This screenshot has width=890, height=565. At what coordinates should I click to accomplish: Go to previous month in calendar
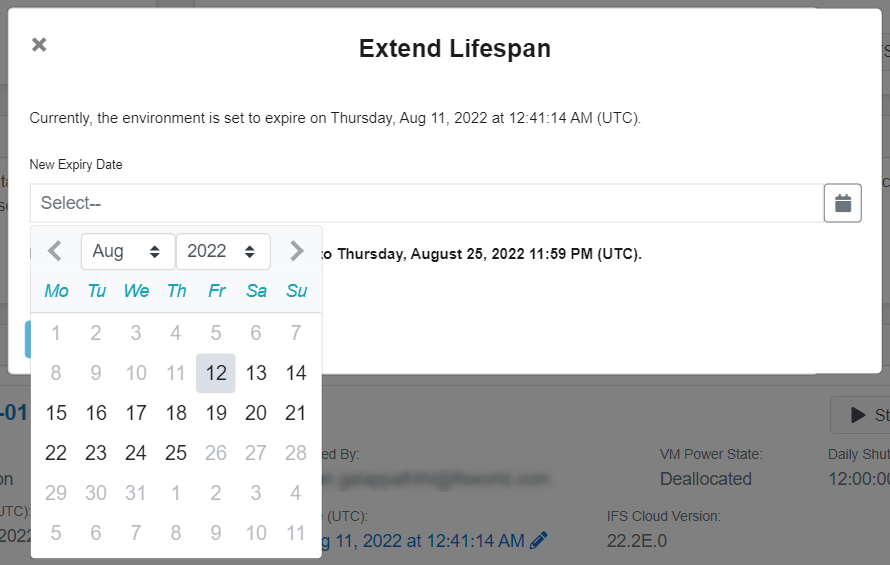tap(54, 251)
